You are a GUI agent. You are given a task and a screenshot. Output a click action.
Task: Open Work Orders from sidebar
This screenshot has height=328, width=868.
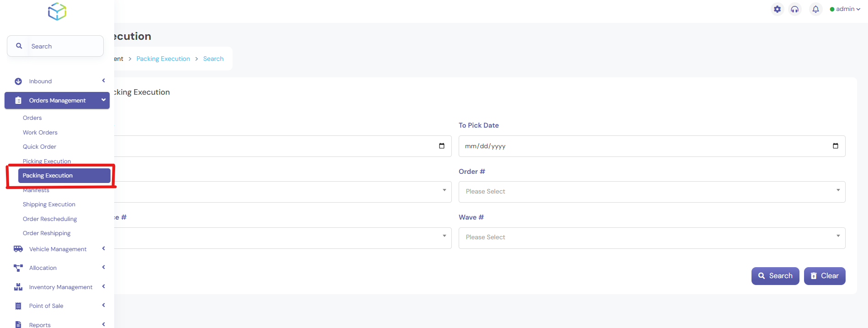40,133
